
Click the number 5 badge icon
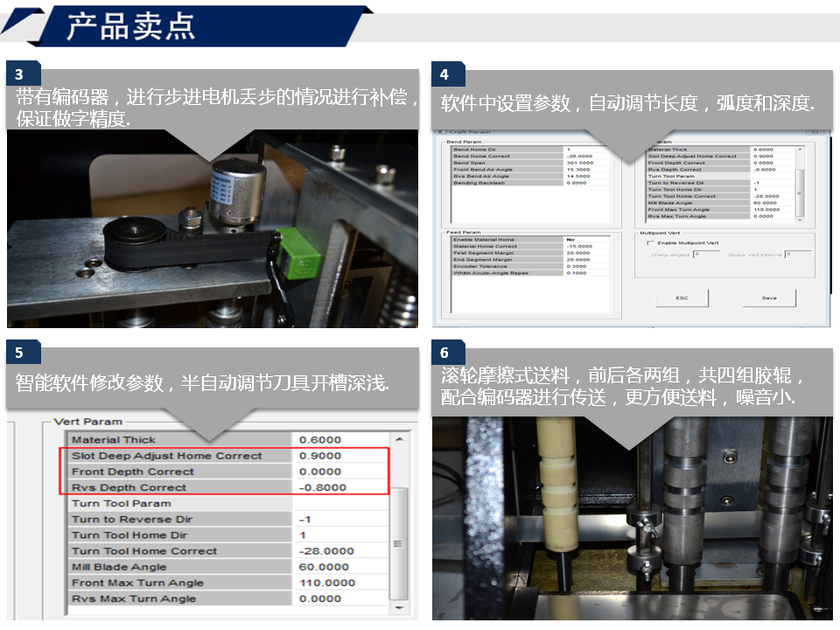pyautogui.click(x=19, y=353)
